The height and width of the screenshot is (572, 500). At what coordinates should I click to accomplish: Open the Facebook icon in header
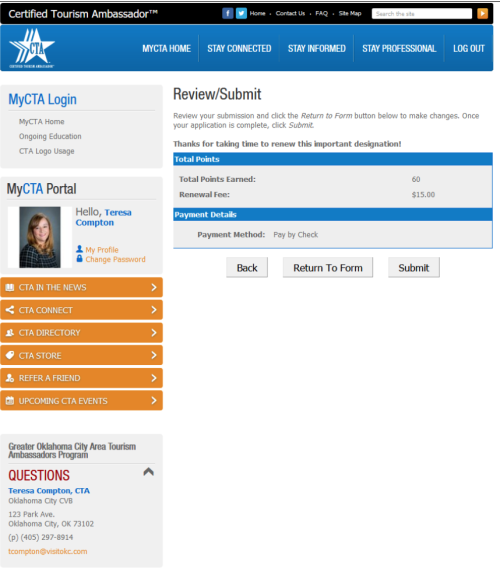tap(228, 13)
